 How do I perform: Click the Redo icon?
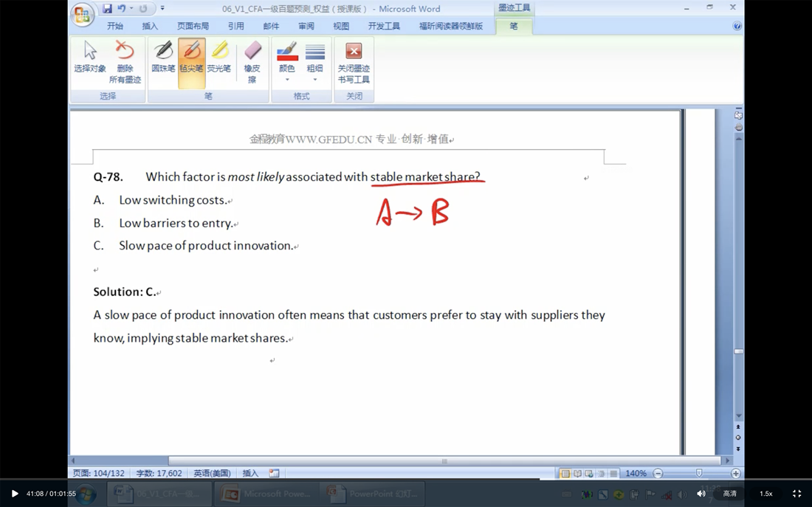(143, 8)
